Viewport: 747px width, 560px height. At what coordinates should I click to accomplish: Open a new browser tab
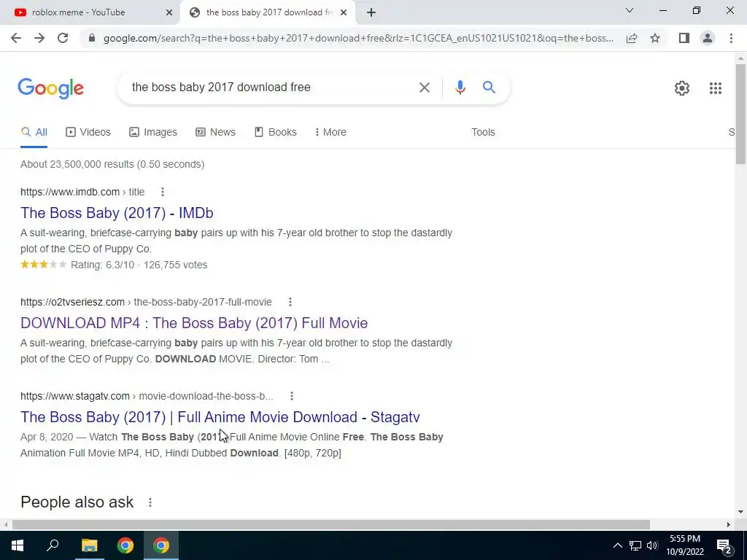371,12
